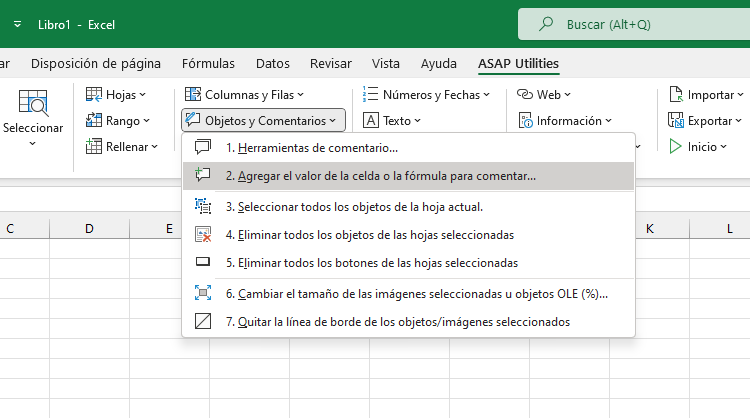The image size is (750, 418).
Task: Select column E header
Action: point(156,229)
